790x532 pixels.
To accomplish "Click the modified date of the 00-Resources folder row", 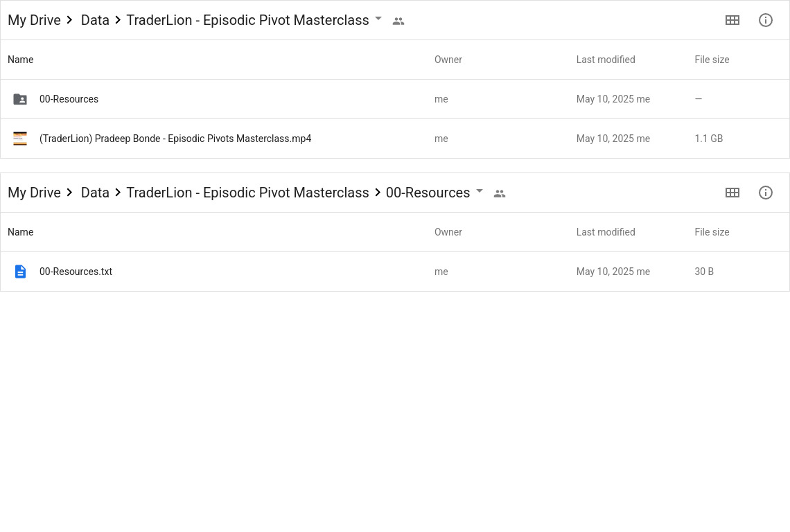I will coord(613,99).
